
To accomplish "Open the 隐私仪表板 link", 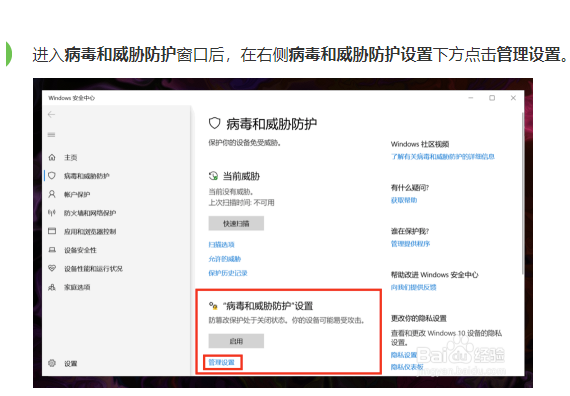I will [x=407, y=367].
